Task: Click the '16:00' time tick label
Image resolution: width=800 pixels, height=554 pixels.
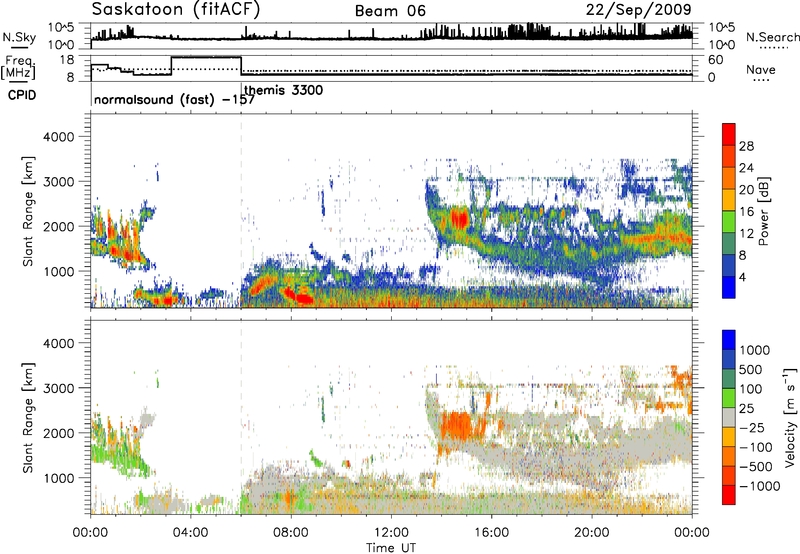Action: (x=491, y=533)
